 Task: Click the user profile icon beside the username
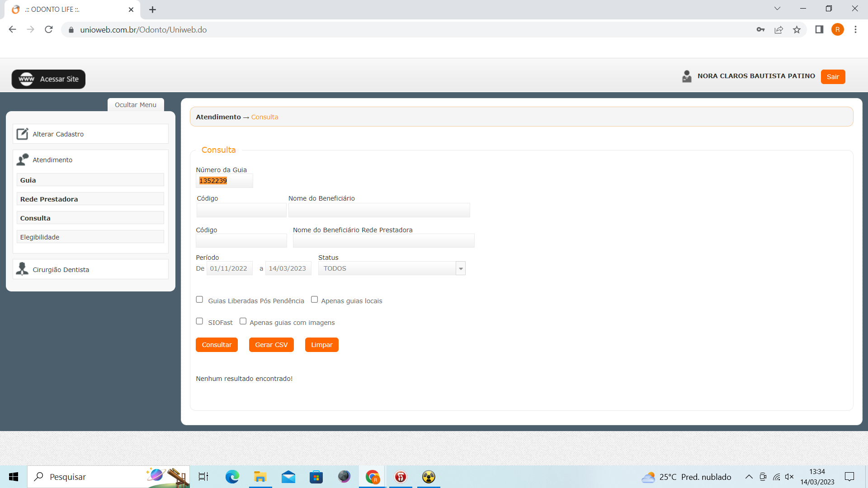click(x=686, y=76)
